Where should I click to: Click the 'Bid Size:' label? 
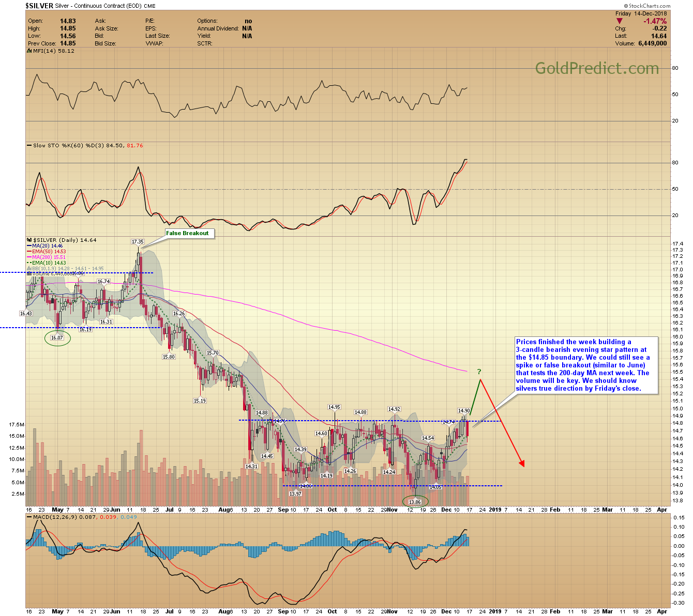coord(106,44)
